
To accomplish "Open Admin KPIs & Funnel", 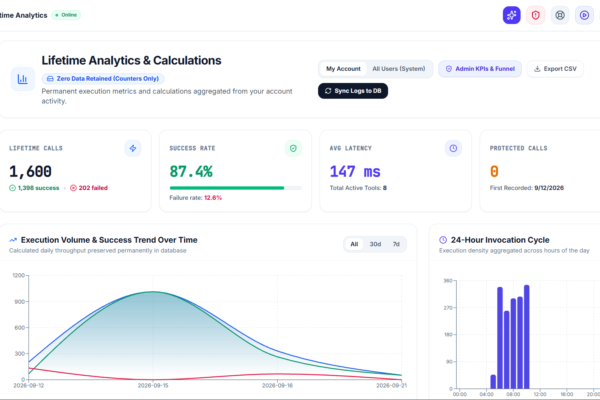I will [x=480, y=69].
